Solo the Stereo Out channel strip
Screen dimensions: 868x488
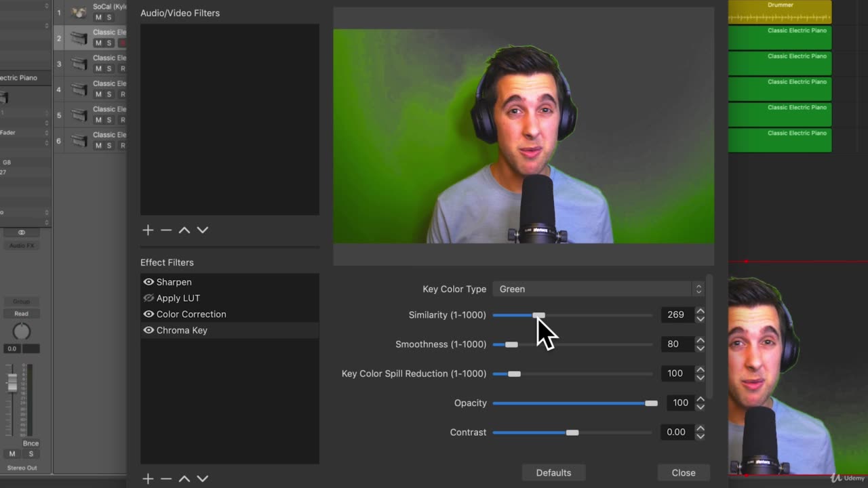pyautogui.click(x=31, y=454)
